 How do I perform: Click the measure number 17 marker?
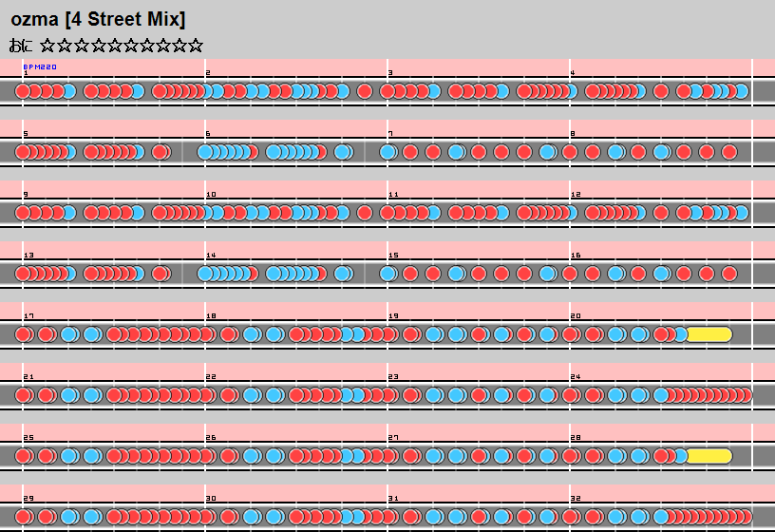tap(28, 316)
